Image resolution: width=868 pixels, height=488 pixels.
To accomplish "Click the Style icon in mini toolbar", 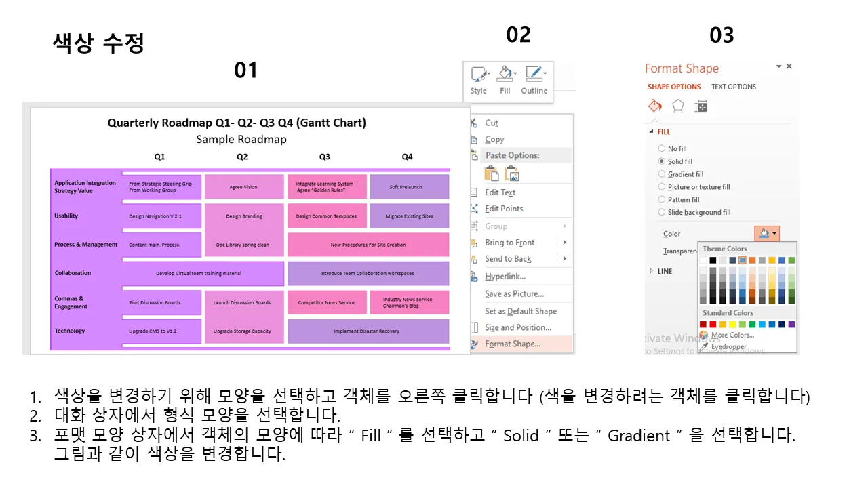I will pos(479,75).
